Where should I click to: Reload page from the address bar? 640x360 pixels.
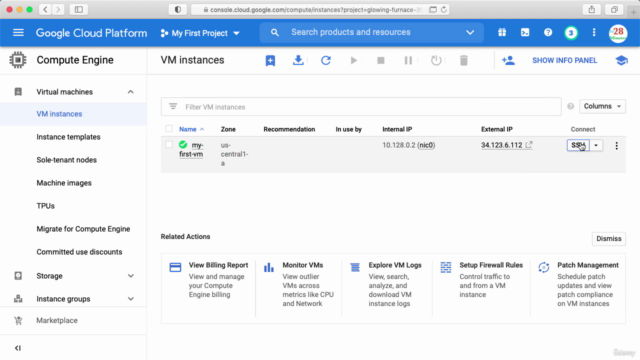(444, 9)
